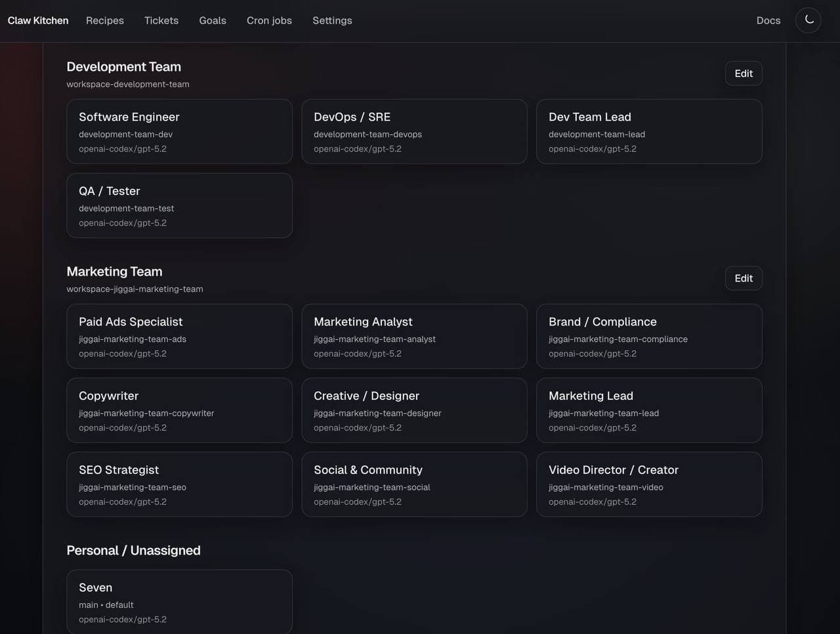Screen dimensions: 840x634
Task: Go to the Tickets page
Action: pyautogui.click(x=161, y=20)
